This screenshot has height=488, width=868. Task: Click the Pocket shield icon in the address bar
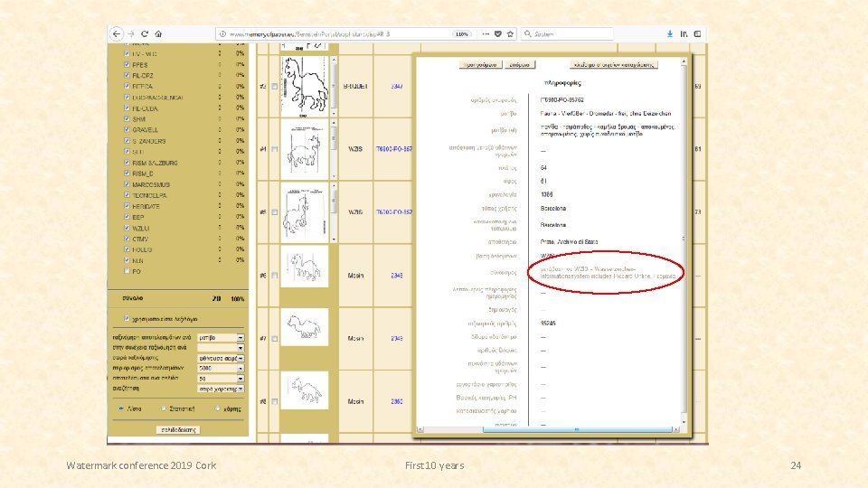pos(498,33)
